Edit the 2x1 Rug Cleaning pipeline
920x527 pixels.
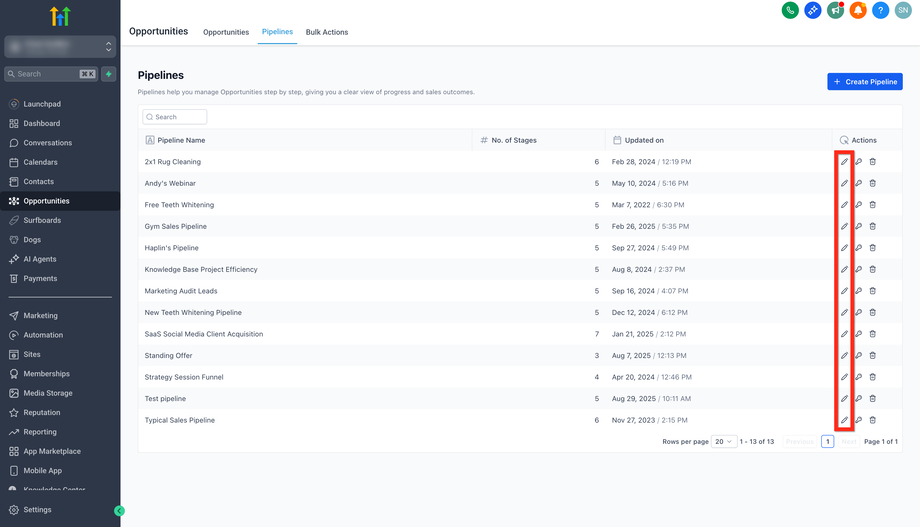coord(844,161)
